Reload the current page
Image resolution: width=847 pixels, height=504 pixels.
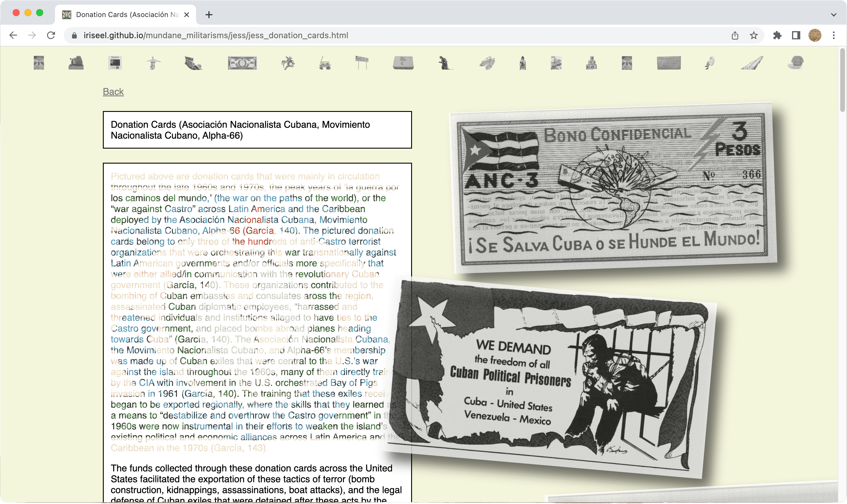coord(51,35)
